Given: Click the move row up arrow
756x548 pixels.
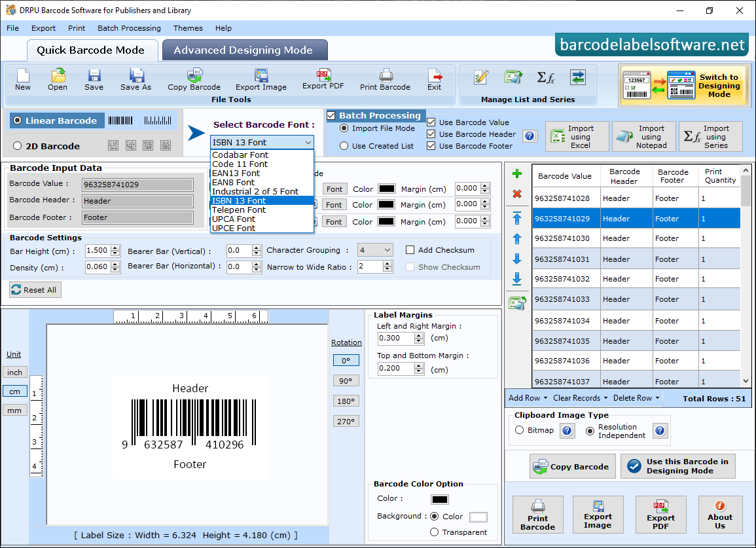Looking at the screenshot, I should coord(517,239).
